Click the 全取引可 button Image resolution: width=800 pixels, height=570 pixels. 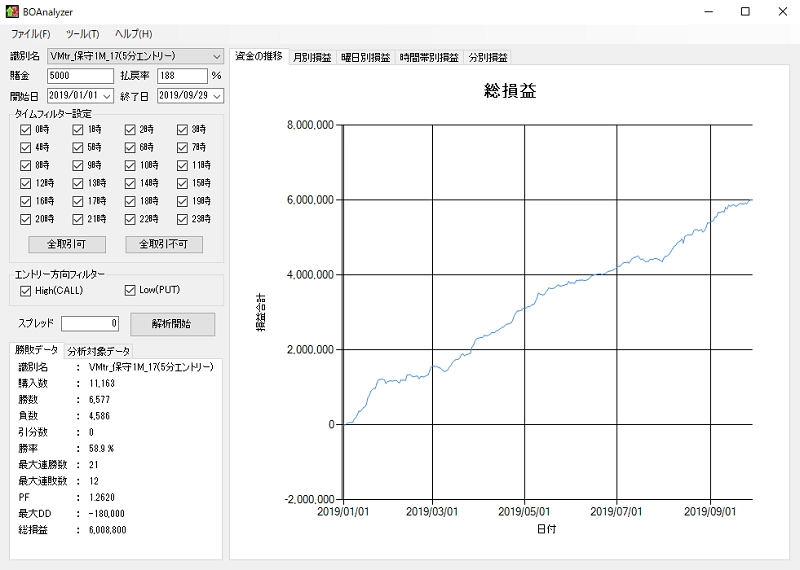[x=67, y=244]
